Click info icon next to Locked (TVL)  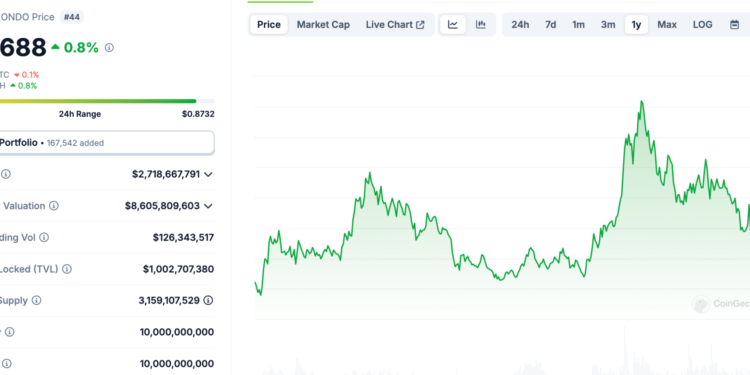coord(67,269)
